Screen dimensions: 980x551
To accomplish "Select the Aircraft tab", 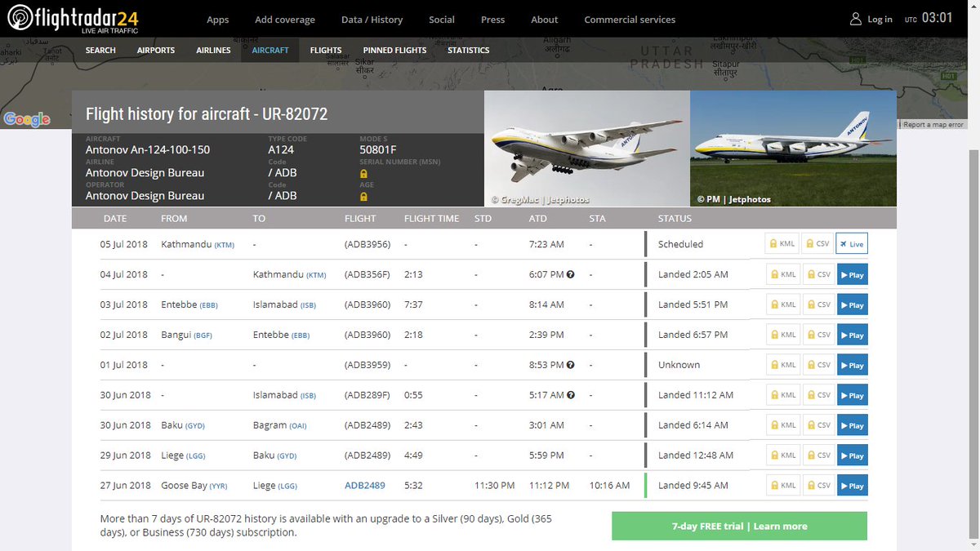I will 270,50.
